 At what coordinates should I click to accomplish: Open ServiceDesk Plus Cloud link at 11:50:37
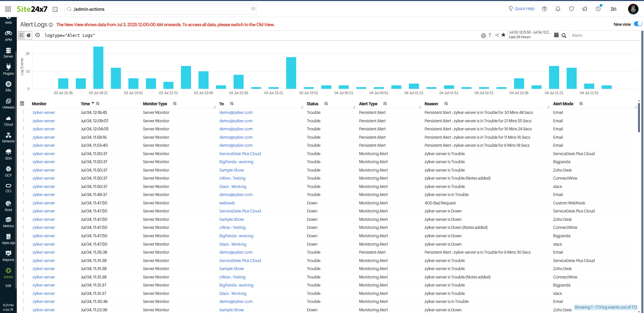coord(240,154)
